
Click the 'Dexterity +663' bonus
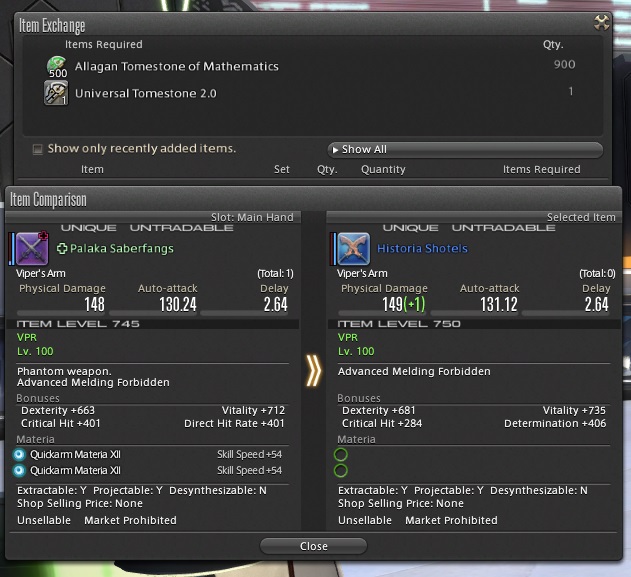pyautogui.click(x=58, y=410)
